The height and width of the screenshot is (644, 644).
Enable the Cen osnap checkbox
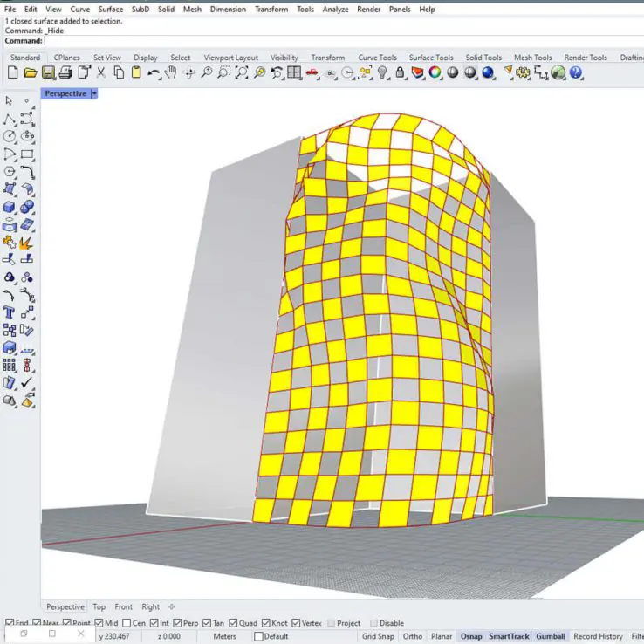click(x=127, y=623)
